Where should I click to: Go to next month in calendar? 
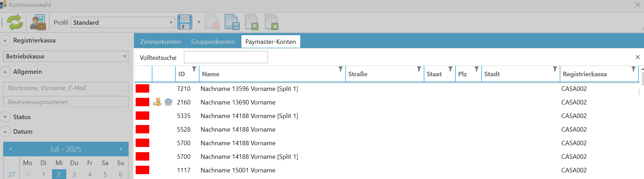click(121, 149)
